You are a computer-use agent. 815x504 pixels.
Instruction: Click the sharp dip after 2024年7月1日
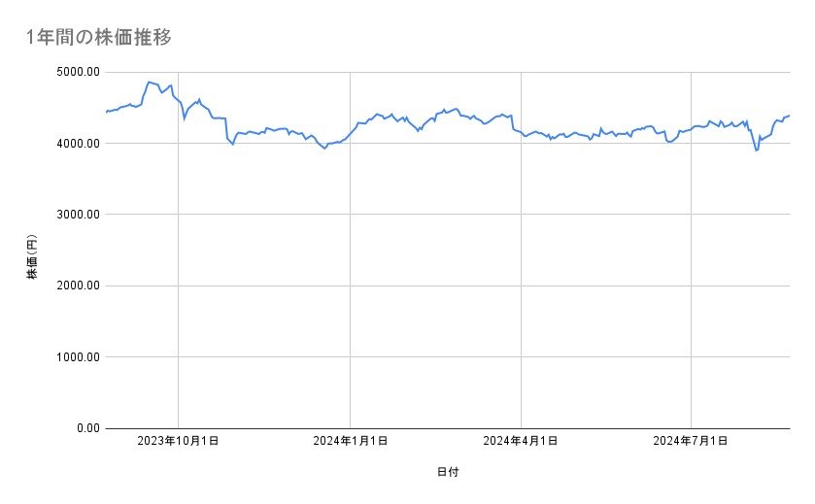[x=756, y=150]
